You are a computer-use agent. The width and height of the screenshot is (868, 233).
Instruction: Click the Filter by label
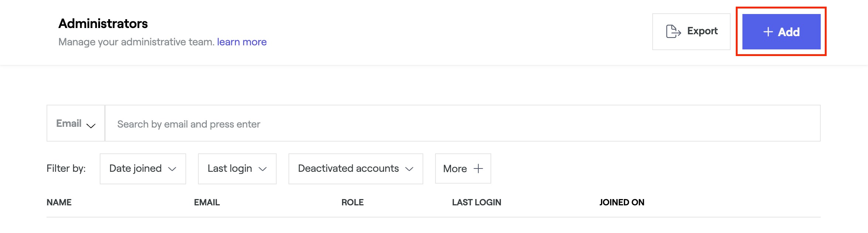(x=66, y=168)
